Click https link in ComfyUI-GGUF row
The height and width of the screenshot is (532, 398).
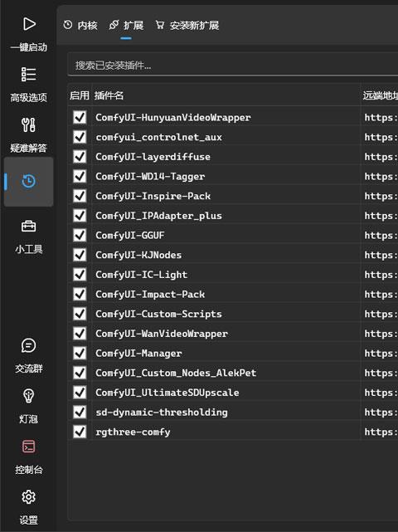coord(381,236)
